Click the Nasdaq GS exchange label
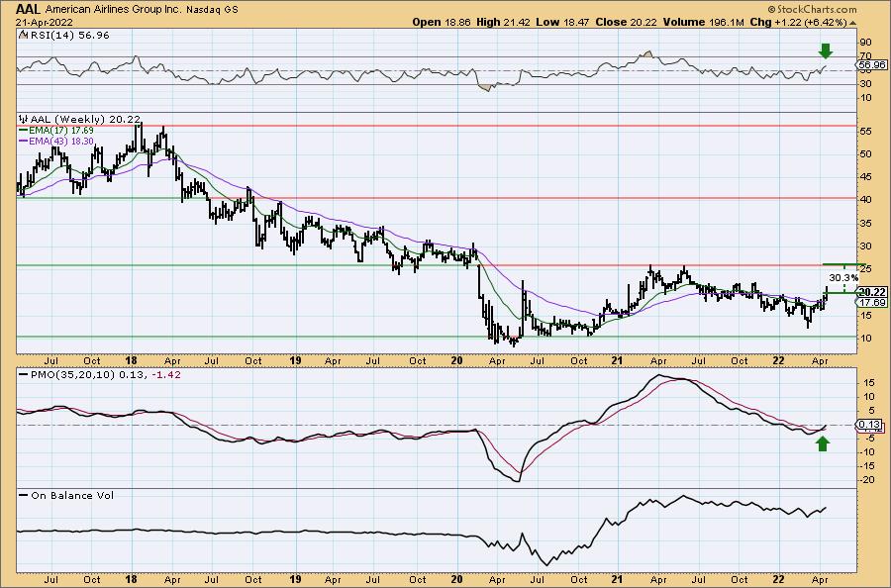 [212, 10]
